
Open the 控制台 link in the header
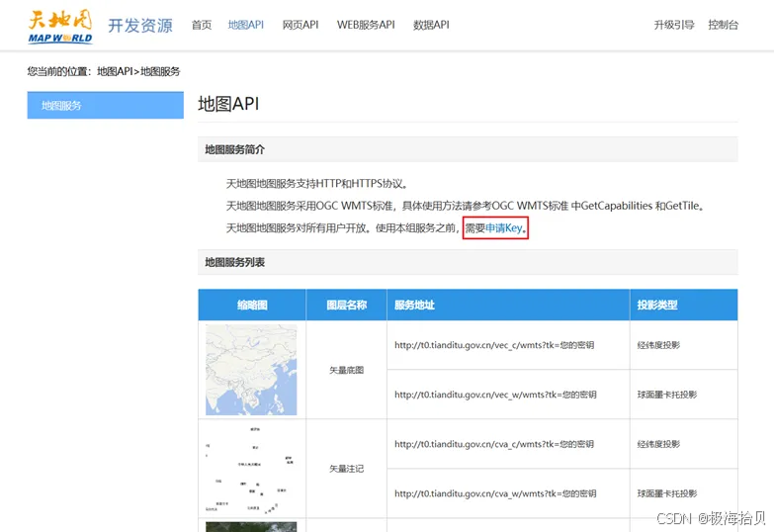coord(724,25)
